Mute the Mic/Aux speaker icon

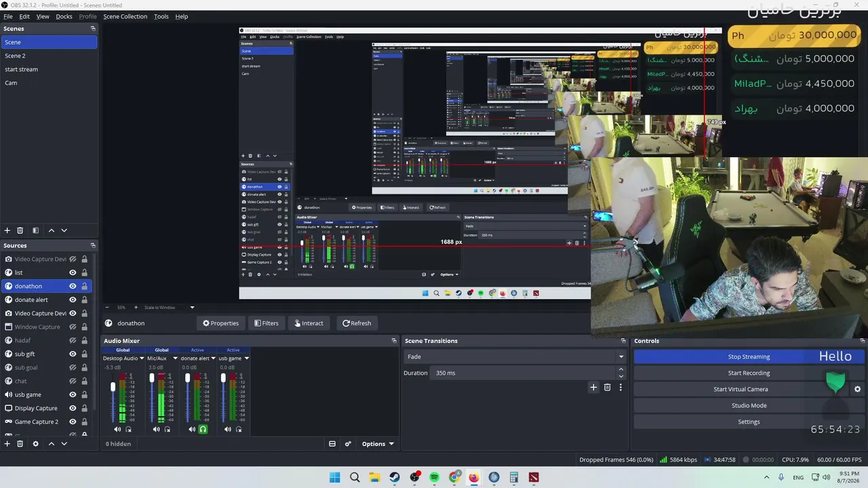coord(156,429)
